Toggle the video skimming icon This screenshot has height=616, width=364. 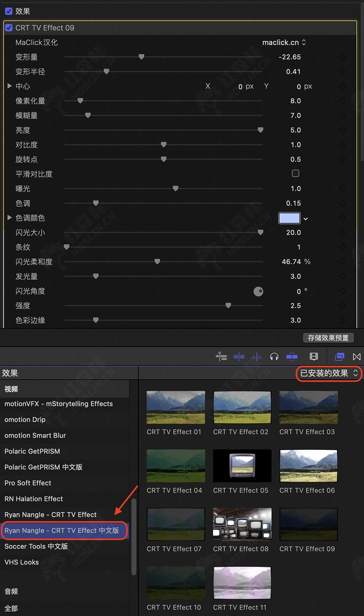239,356
